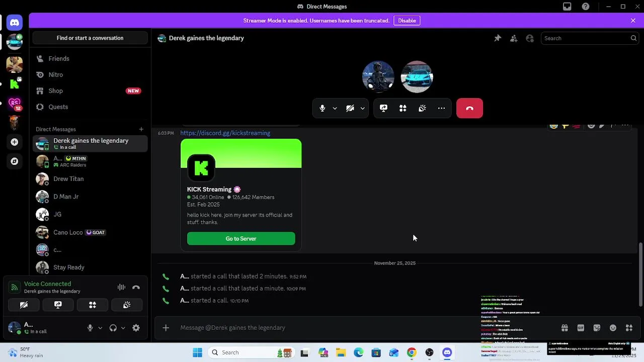Open Drew Titan conversation
This screenshot has height=362, width=644.
pyautogui.click(x=91, y=179)
